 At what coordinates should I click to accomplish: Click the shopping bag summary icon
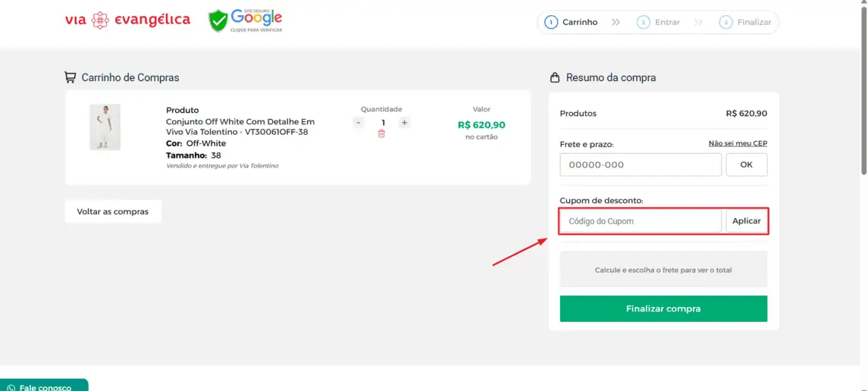tap(555, 77)
